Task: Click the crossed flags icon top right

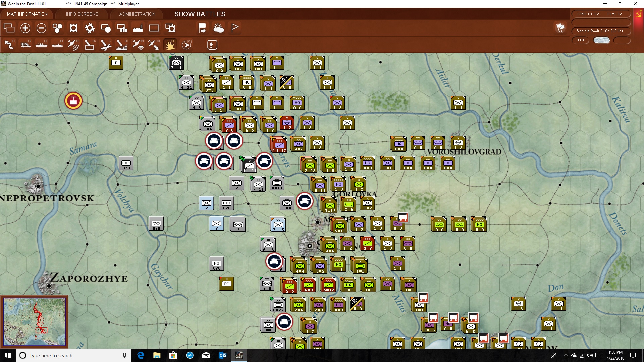Action: [x=560, y=28]
